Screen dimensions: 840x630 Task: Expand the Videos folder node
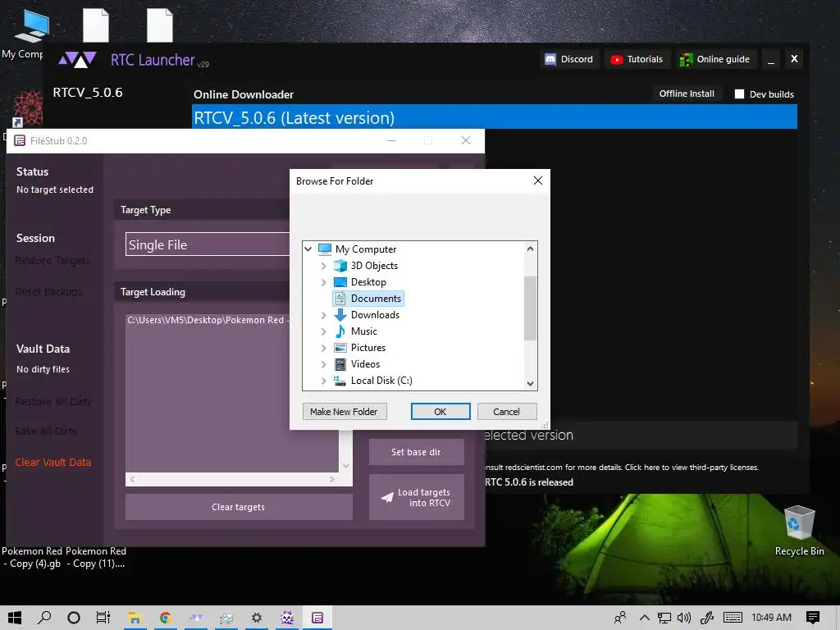coord(323,364)
